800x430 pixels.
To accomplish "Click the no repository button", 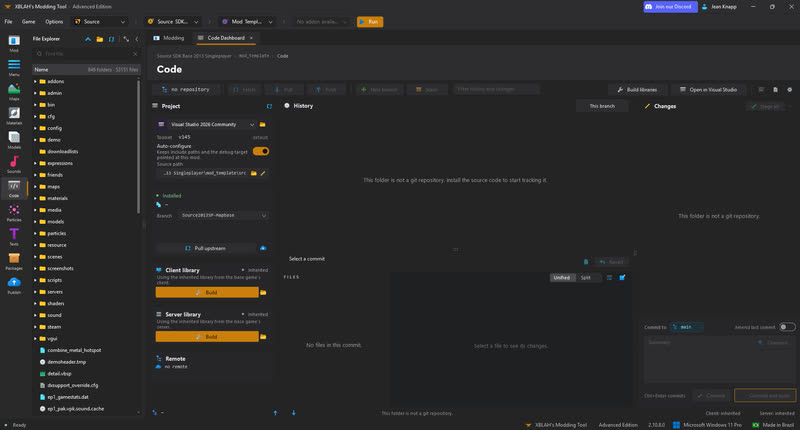I will pos(187,89).
